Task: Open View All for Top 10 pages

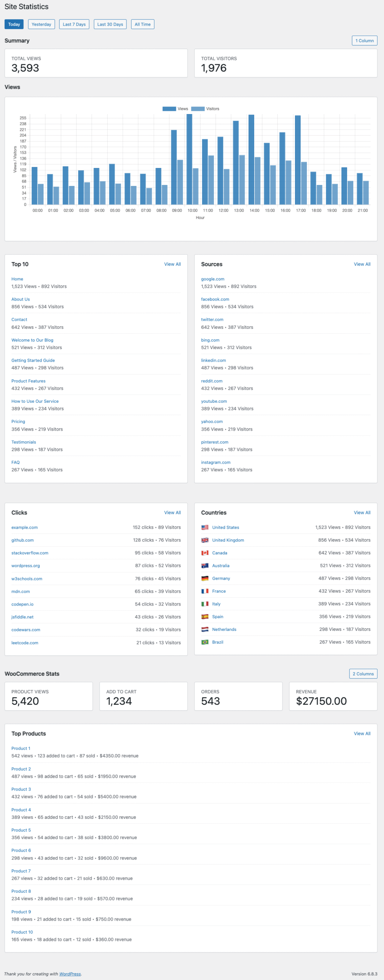Action: point(172,264)
